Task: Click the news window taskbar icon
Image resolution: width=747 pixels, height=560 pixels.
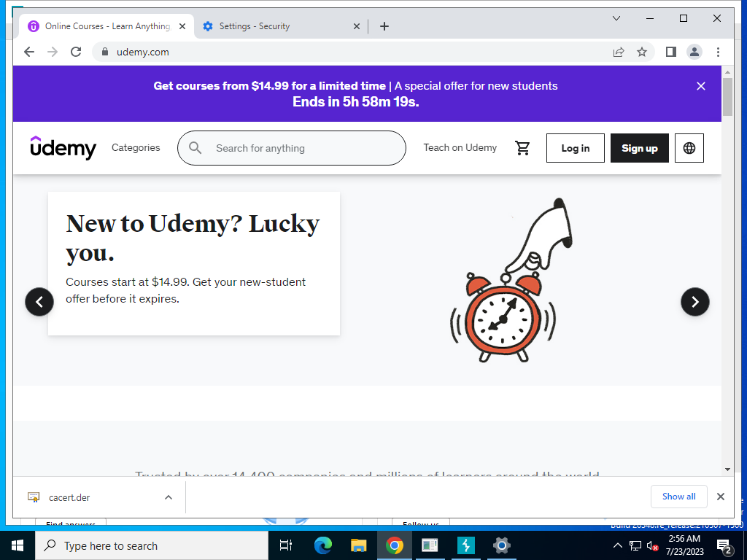Action: coord(430,545)
